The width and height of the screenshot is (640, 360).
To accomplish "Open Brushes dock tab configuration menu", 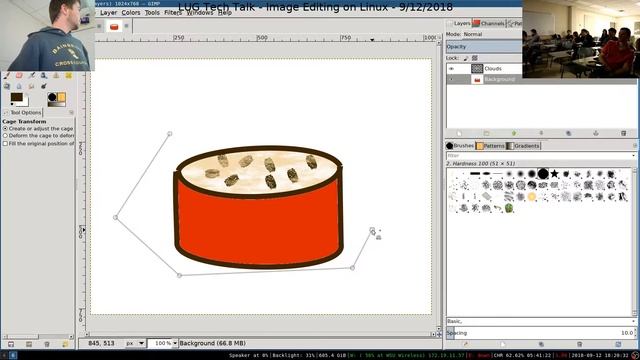I will click(635, 146).
